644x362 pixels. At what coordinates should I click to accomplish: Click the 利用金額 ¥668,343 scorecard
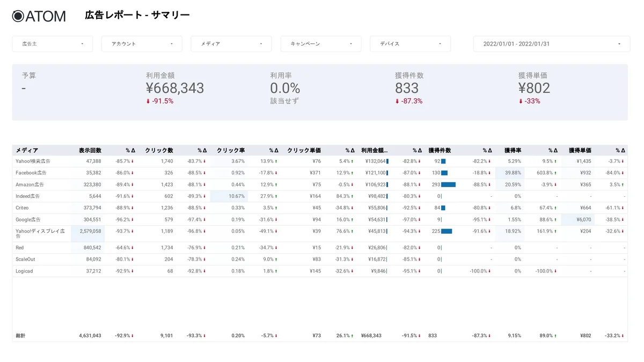175,88
